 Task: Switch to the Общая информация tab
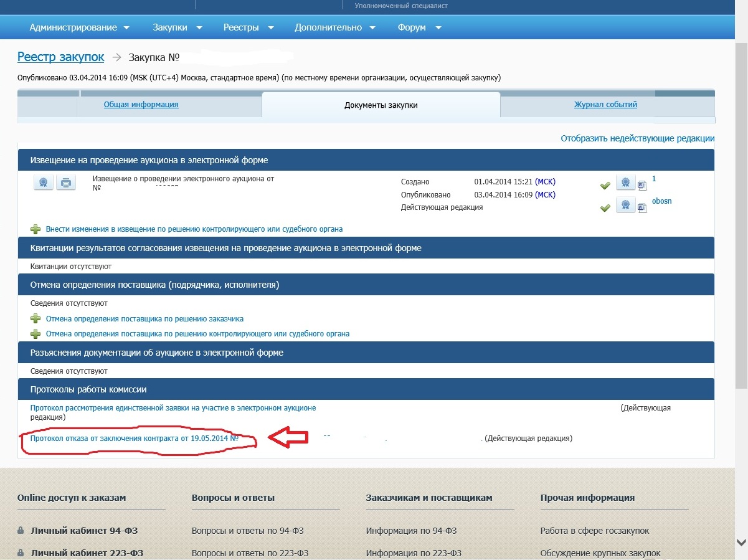tap(141, 105)
